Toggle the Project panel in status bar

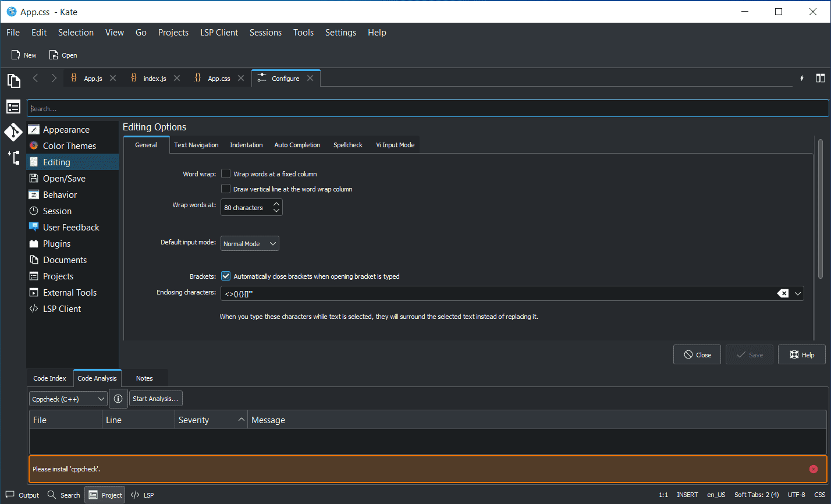pyautogui.click(x=105, y=495)
